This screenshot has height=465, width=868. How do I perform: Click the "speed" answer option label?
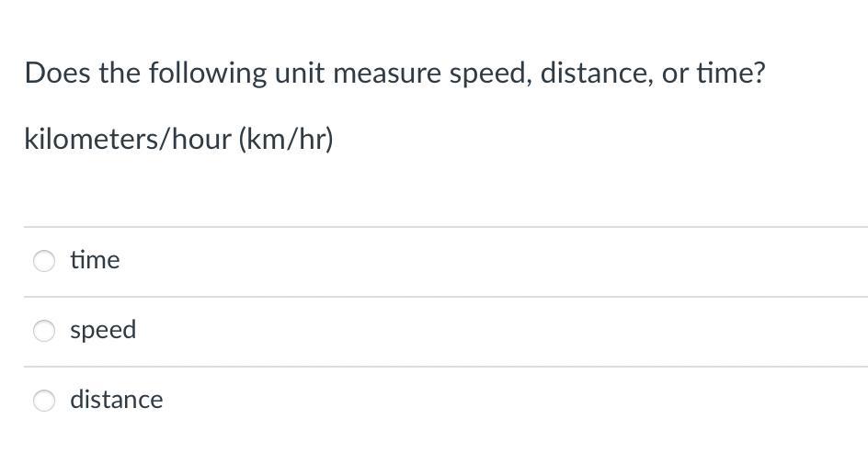pos(103,330)
